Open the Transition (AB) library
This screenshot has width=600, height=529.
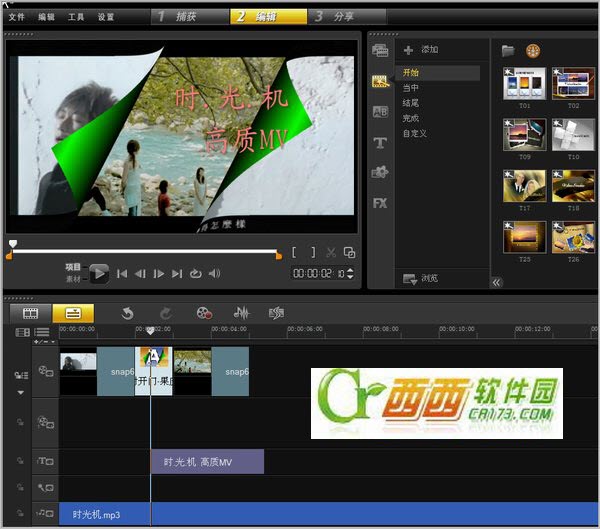(380, 112)
